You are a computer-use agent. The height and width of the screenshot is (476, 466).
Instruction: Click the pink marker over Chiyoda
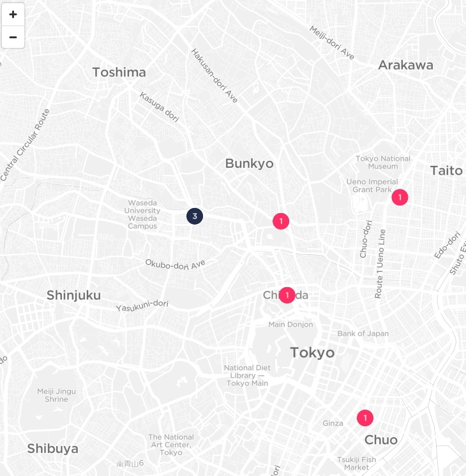[x=287, y=295]
